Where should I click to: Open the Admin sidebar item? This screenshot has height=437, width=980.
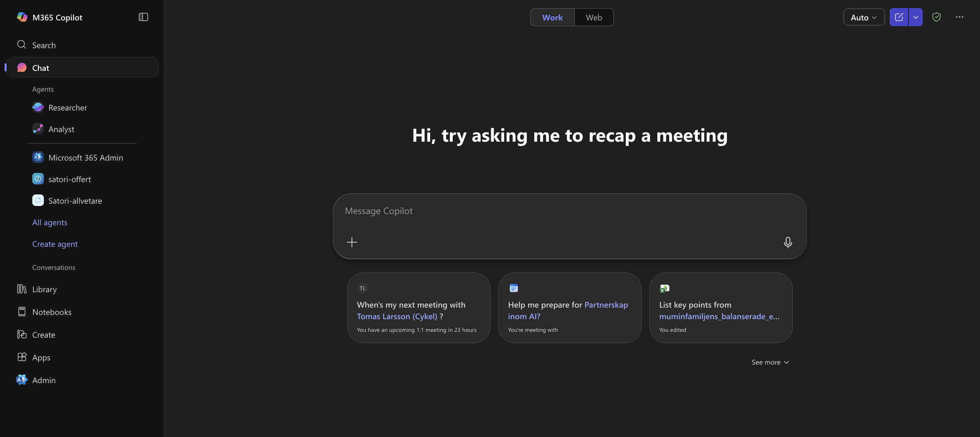tap(36, 380)
